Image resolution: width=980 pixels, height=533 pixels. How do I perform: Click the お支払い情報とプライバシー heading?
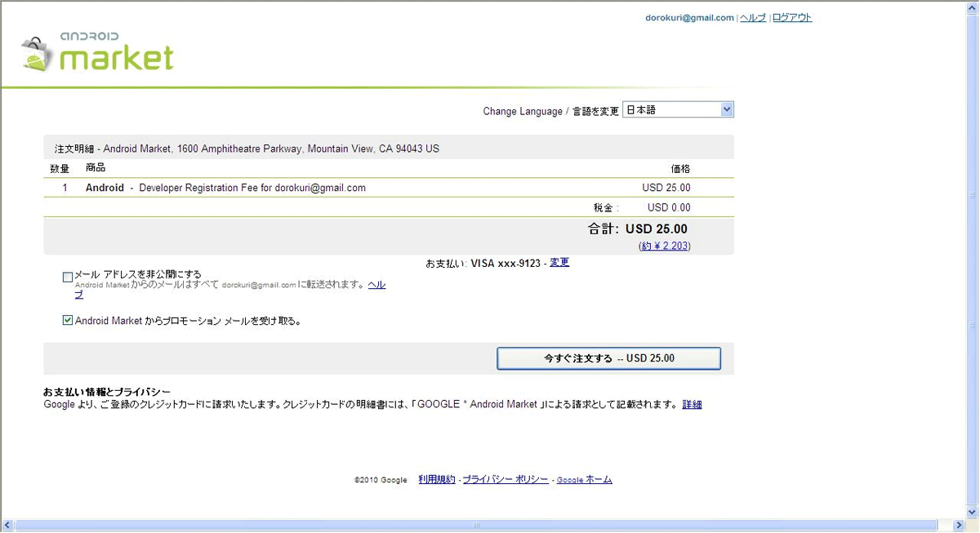[x=107, y=393]
